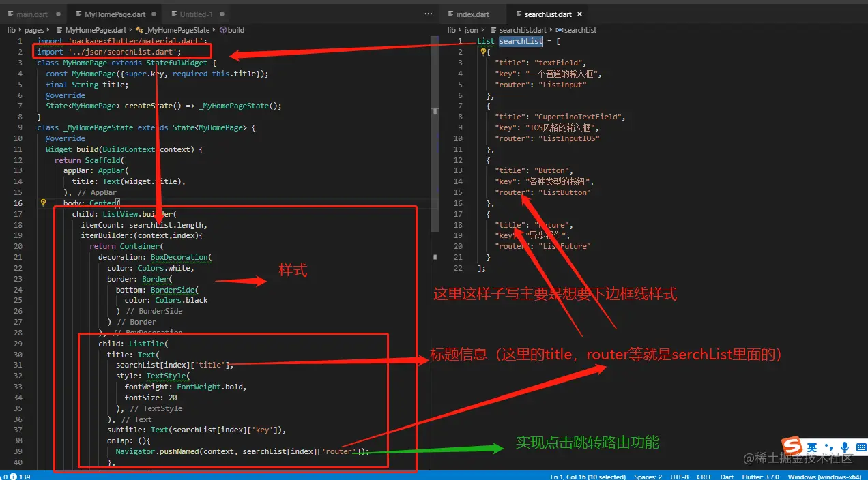Open lib breadcrumb in right editor
Image resolution: width=868 pixels, height=480 pixels.
452,30
